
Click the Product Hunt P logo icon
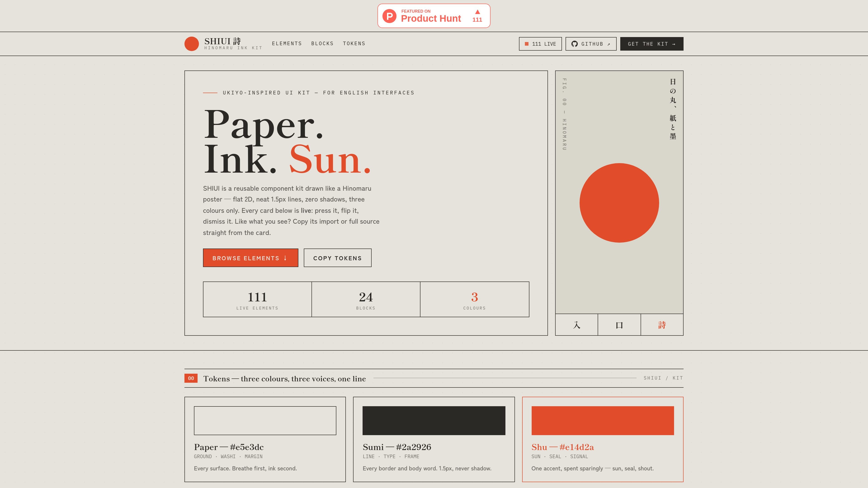click(x=389, y=16)
